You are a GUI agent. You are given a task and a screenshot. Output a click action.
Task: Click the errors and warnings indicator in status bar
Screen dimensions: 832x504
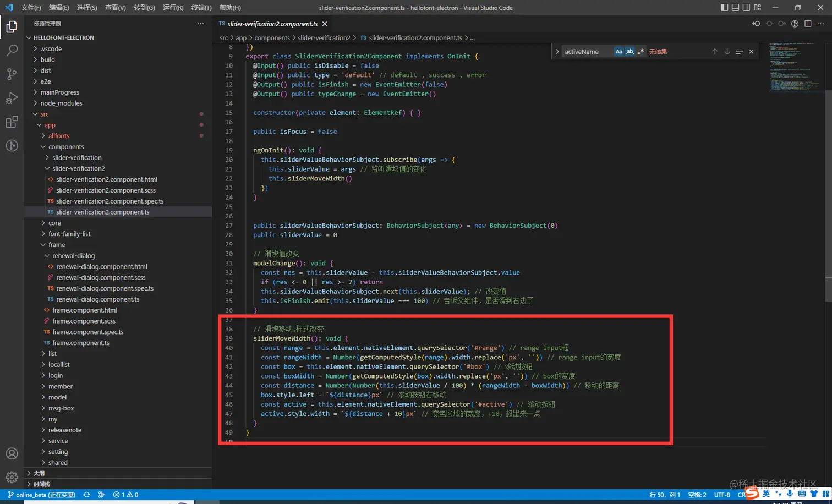tap(125, 495)
